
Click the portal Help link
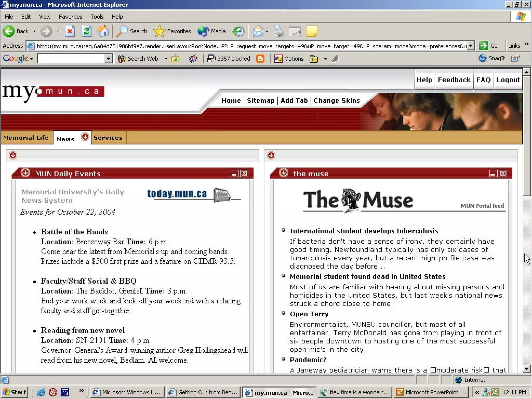424,80
